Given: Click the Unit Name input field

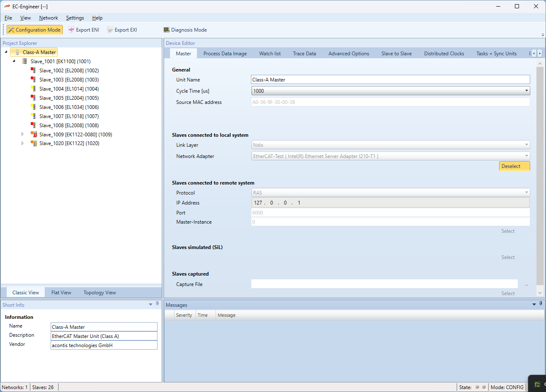Looking at the screenshot, I should pyautogui.click(x=390, y=80).
